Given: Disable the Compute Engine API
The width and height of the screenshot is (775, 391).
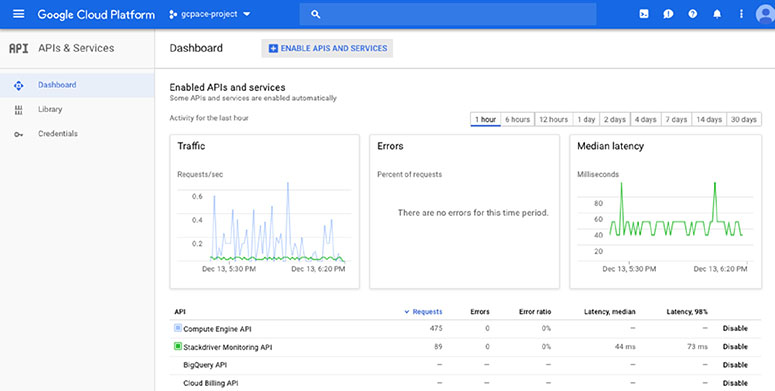Looking at the screenshot, I should click(735, 328).
